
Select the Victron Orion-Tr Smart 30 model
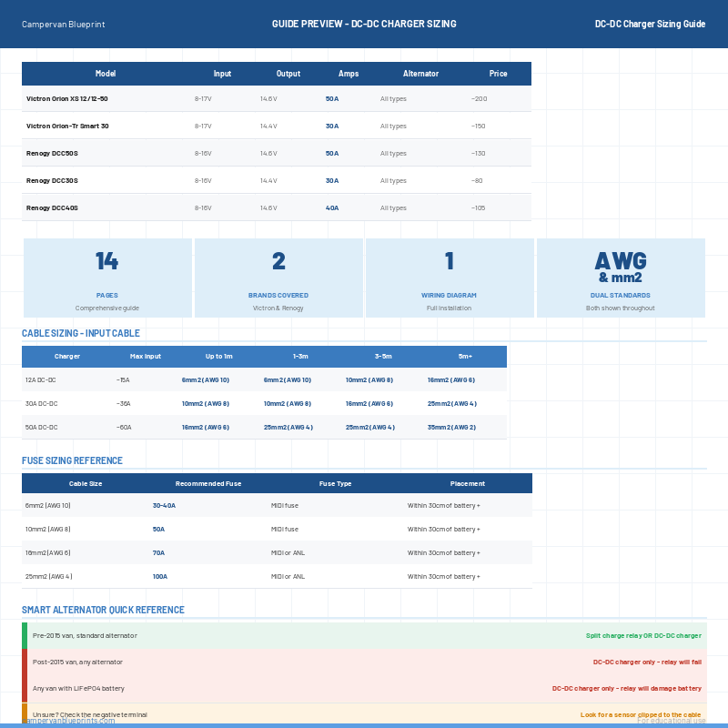(67, 126)
